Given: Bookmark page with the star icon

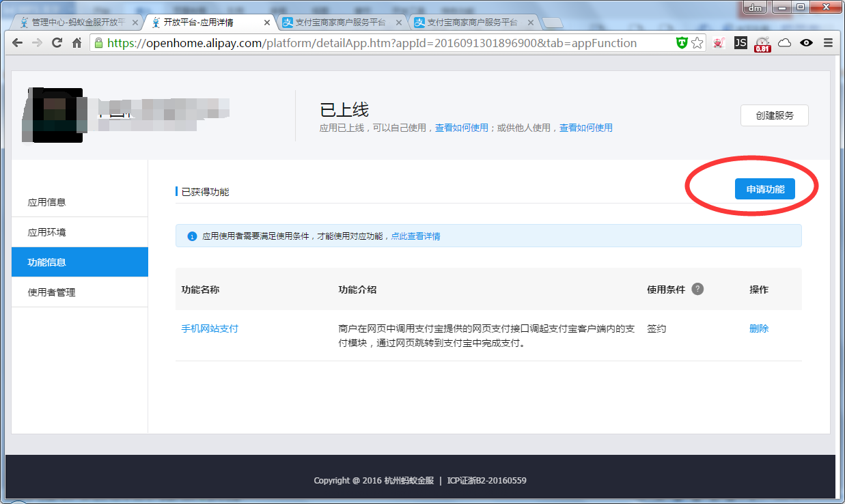Looking at the screenshot, I should 697,42.
